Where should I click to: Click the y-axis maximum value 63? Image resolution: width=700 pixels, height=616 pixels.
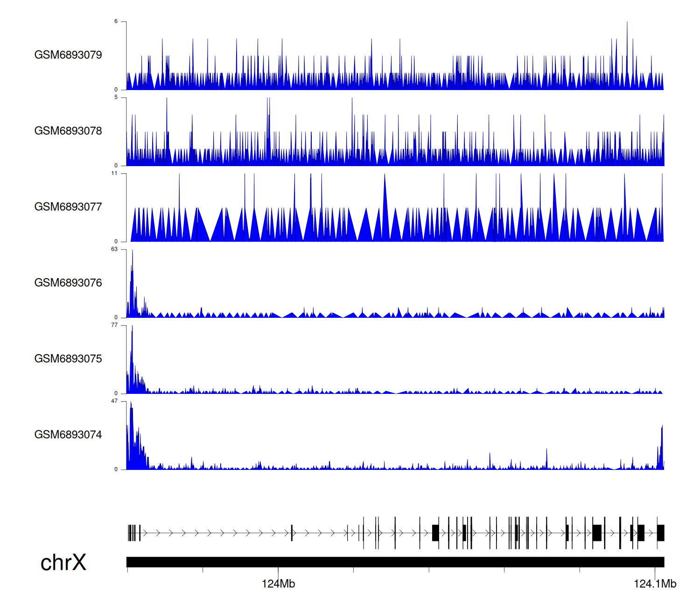coord(114,249)
